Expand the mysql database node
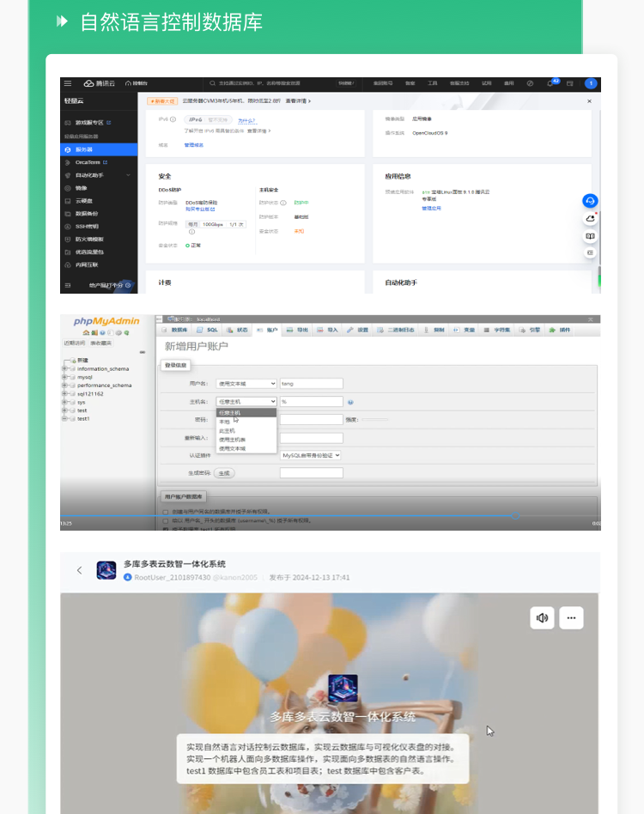Viewport: 644px width, 814px height. point(65,377)
